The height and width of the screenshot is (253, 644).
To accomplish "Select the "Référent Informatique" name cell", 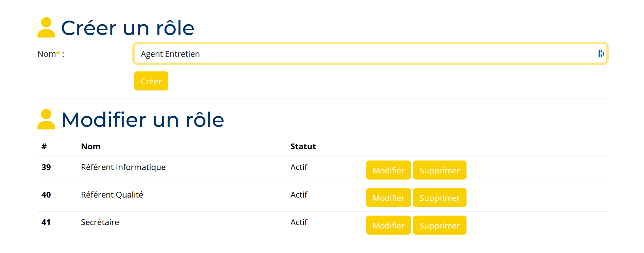I will pos(123,167).
